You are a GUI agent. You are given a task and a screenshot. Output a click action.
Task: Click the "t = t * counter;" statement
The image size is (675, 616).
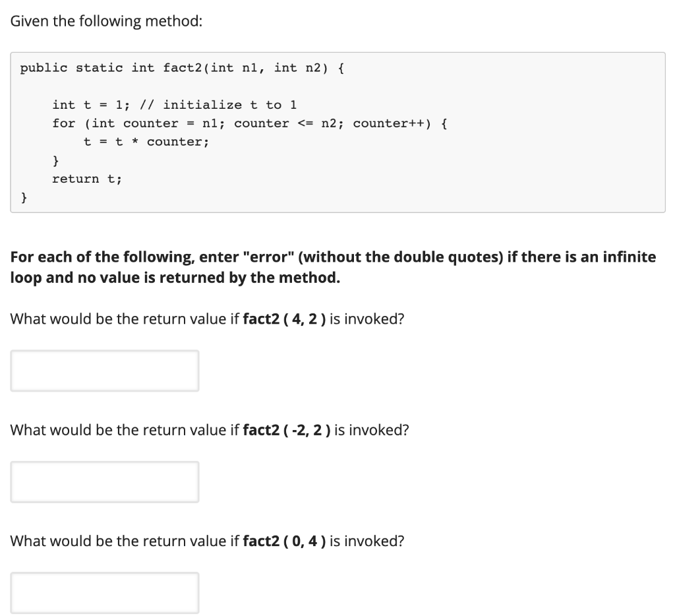tap(146, 142)
